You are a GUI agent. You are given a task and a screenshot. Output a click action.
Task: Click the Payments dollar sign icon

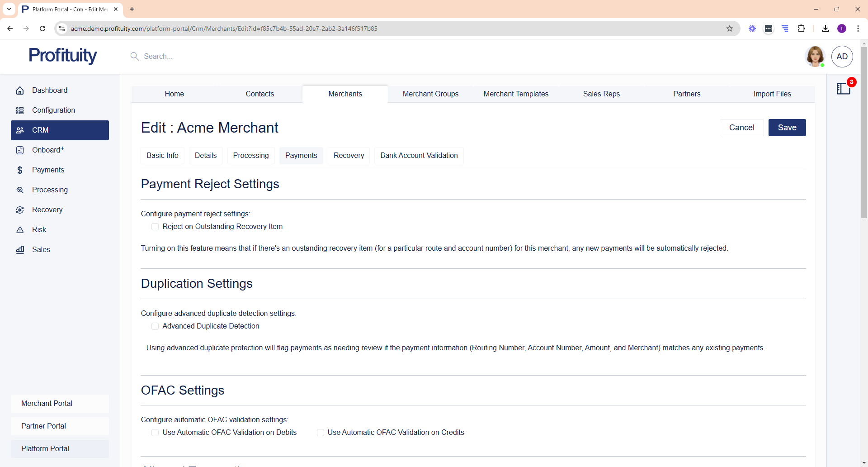(20, 170)
